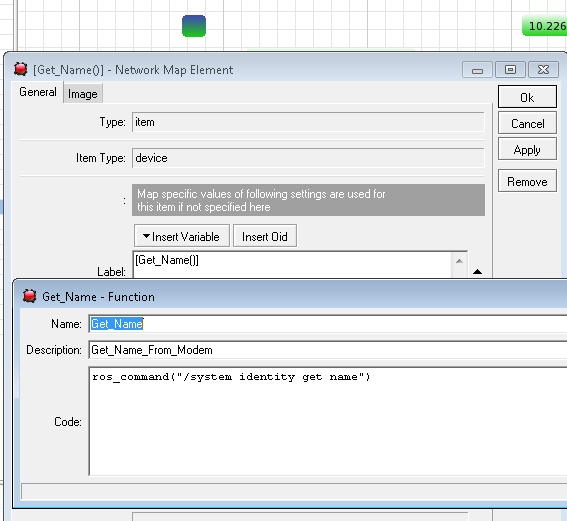
Task: Switch to the General tab
Action: coord(38,92)
